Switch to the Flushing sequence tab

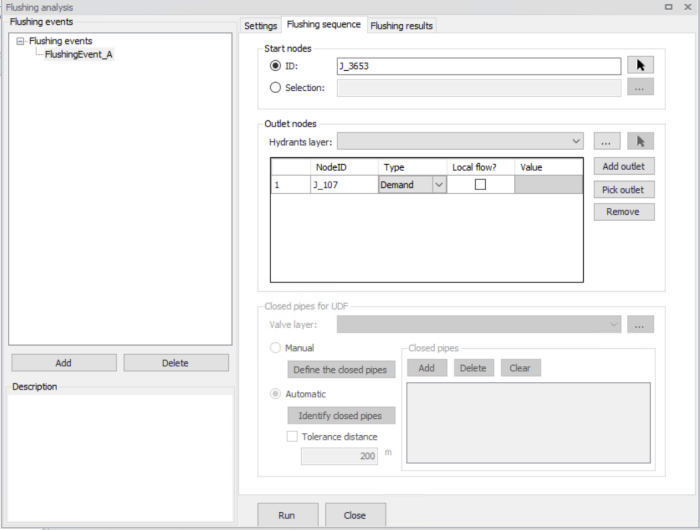point(324,25)
